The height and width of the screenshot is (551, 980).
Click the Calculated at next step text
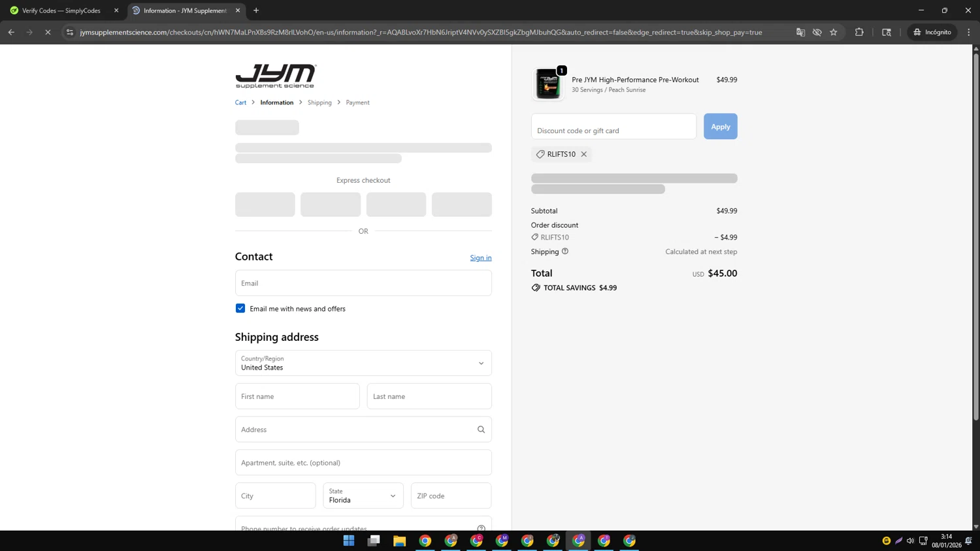click(701, 251)
